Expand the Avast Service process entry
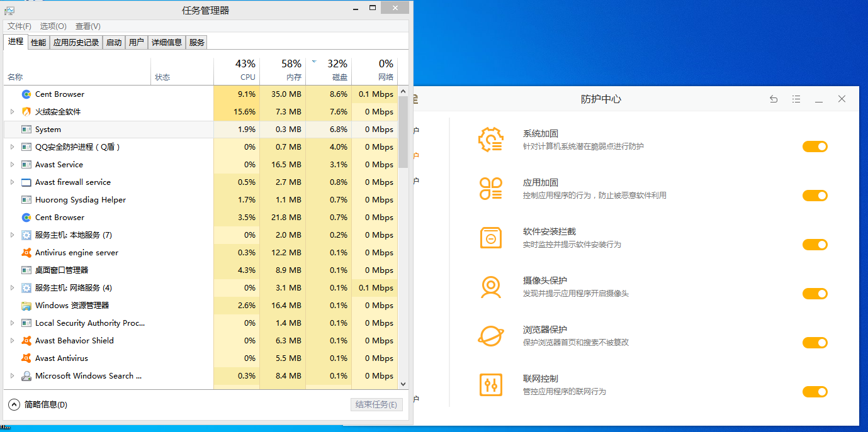868x432 pixels. [12, 165]
